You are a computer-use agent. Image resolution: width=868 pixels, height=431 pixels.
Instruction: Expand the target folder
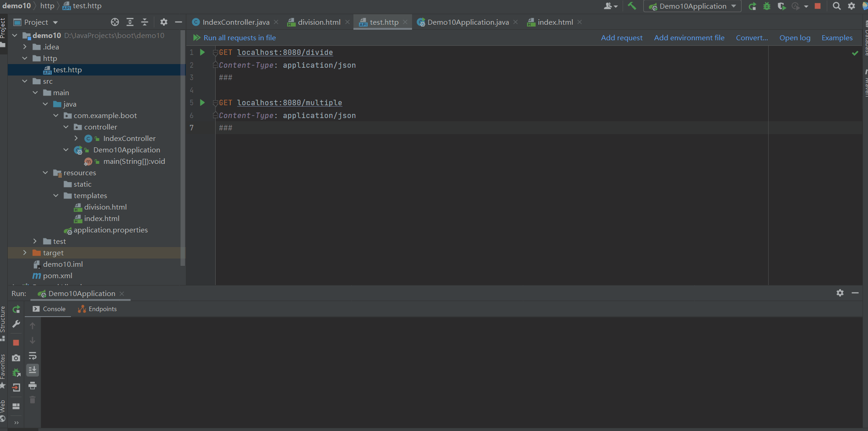(25, 253)
